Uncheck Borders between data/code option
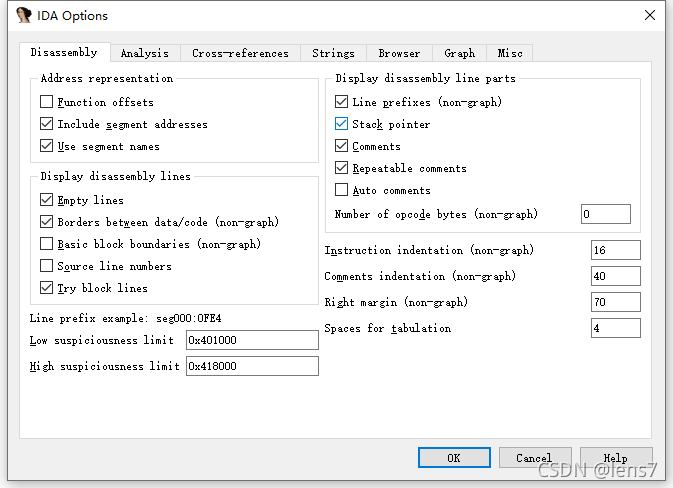Screen dimensions: 673x488 click(46, 221)
